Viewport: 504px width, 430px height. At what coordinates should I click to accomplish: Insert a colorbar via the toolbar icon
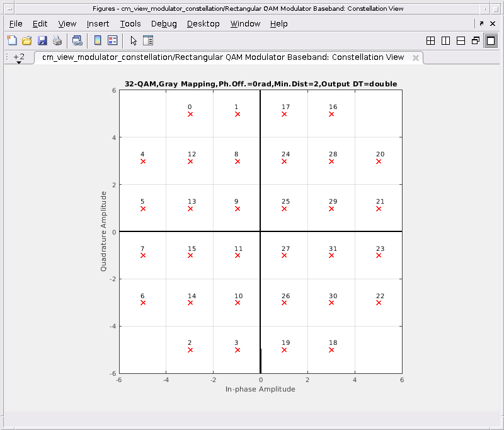coord(98,40)
